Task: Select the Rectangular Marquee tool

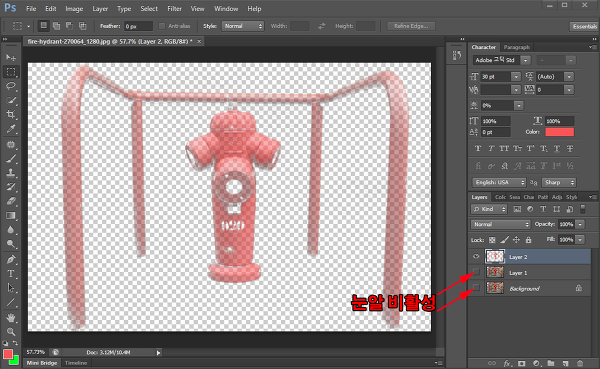Action: 10,72
